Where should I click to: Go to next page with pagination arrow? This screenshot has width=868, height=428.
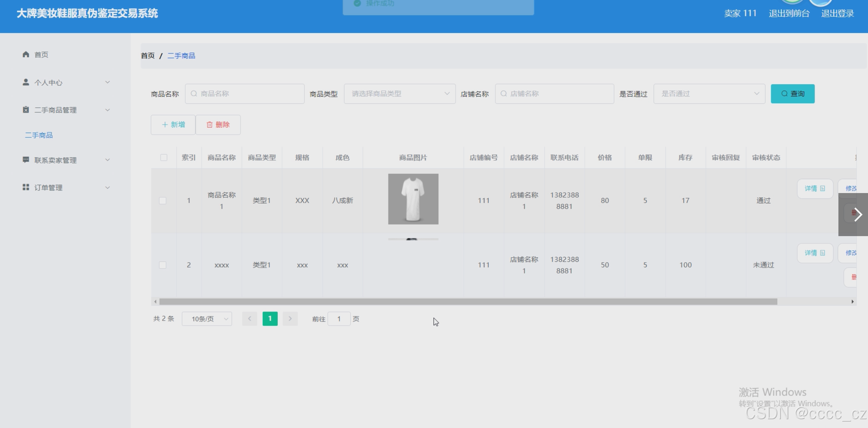coord(290,319)
